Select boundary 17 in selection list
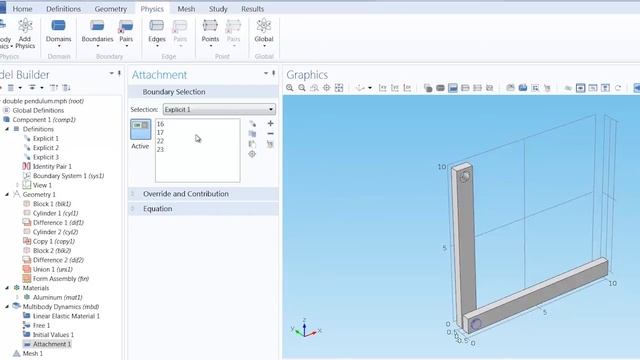640x360 pixels. click(160, 133)
